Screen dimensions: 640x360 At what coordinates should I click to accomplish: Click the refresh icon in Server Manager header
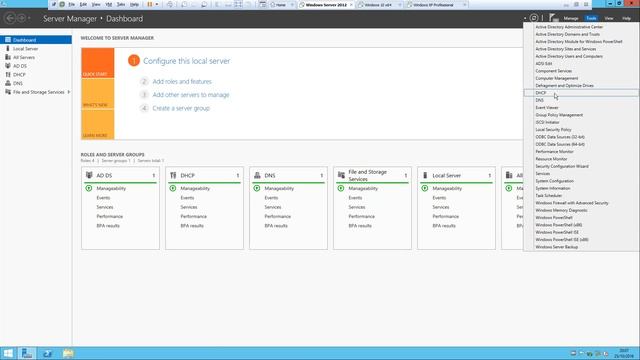[534, 18]
